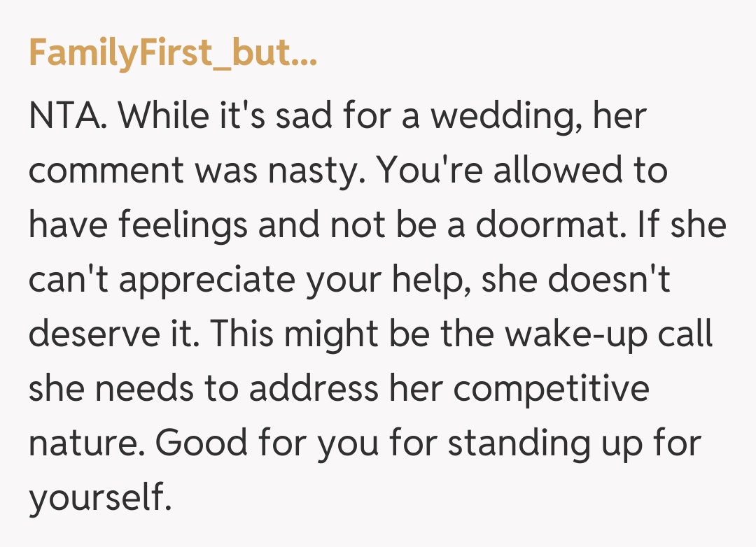This screenshot has width=756, height=547.
Task: Click the final word 'yourself.'
Action: pyautogui.click(x=100, y=499)
